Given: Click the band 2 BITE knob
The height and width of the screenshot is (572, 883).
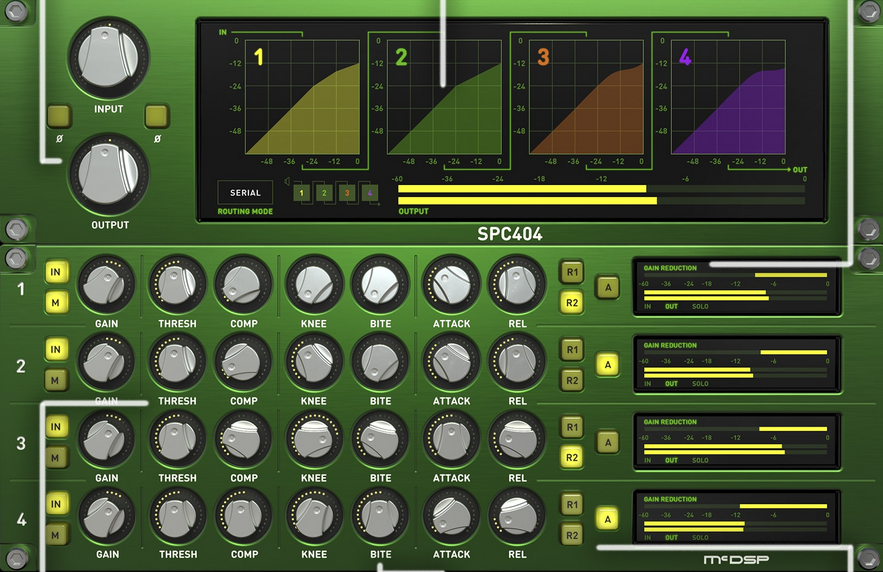Looking at the screenshot, I should click(x=380, y=362).
